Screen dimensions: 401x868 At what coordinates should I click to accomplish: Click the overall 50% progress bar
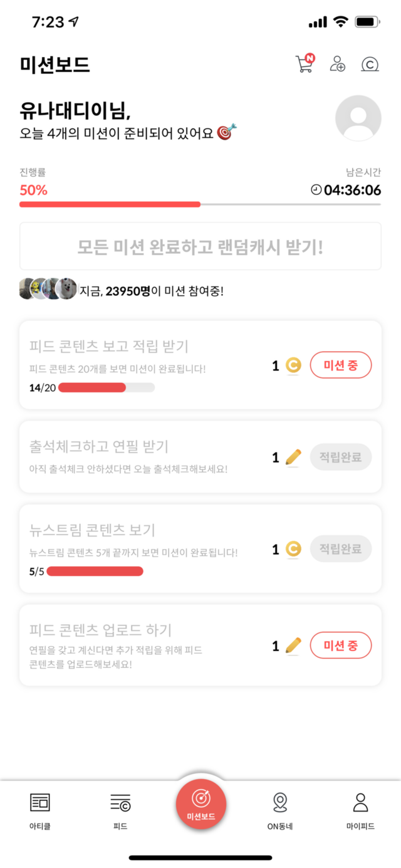(200, 204)
